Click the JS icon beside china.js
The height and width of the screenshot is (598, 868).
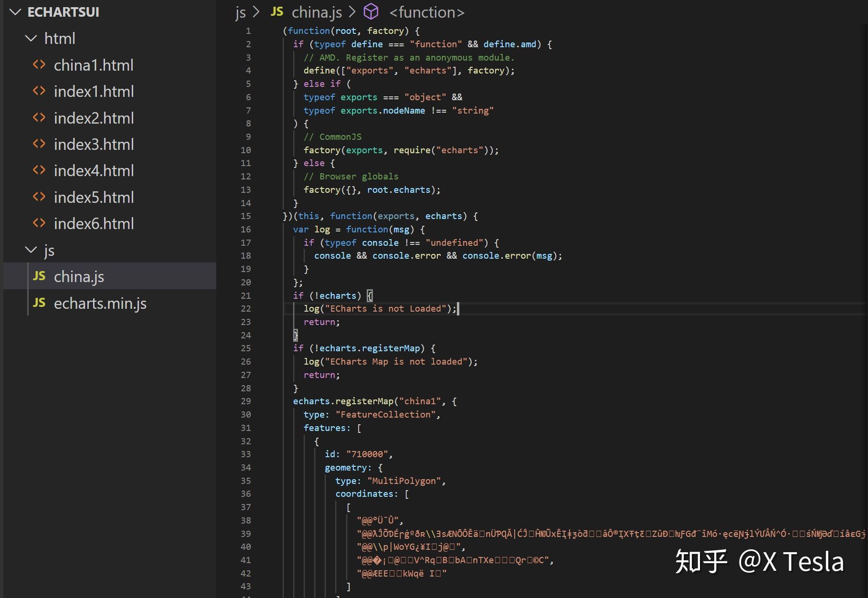tap(40, 276)
